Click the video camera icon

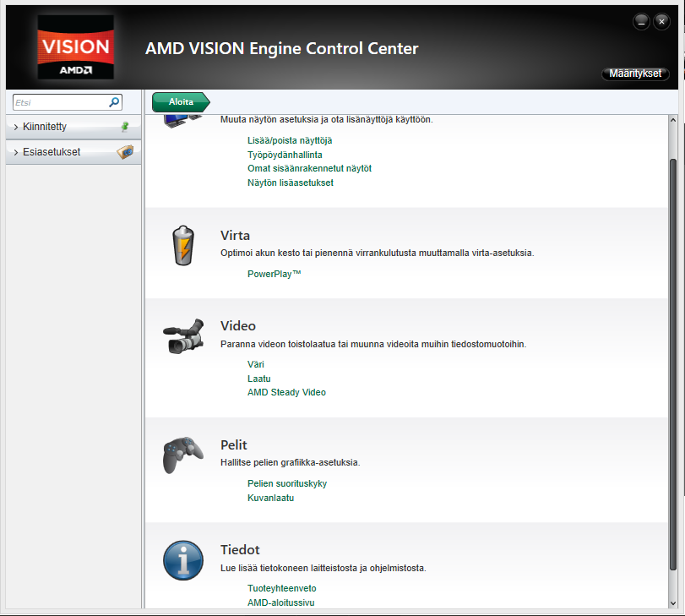pyautogui.click(x=182, y=336)
